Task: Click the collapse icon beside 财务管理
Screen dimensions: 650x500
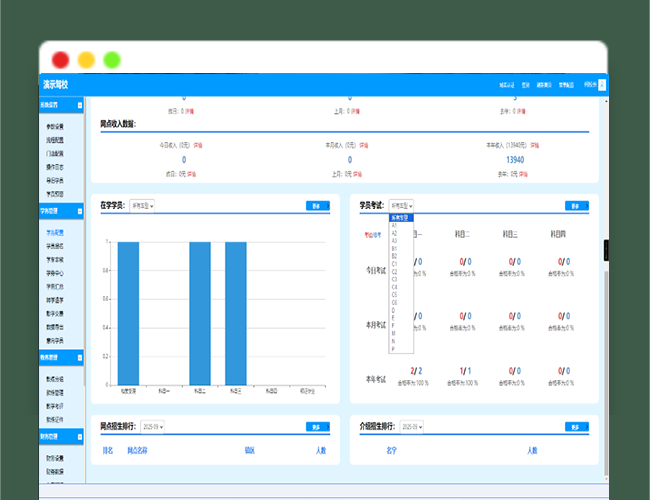Action: [x=80, y=436]
